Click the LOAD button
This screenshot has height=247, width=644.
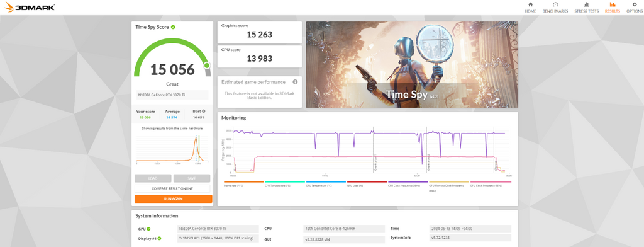point(153,178)
